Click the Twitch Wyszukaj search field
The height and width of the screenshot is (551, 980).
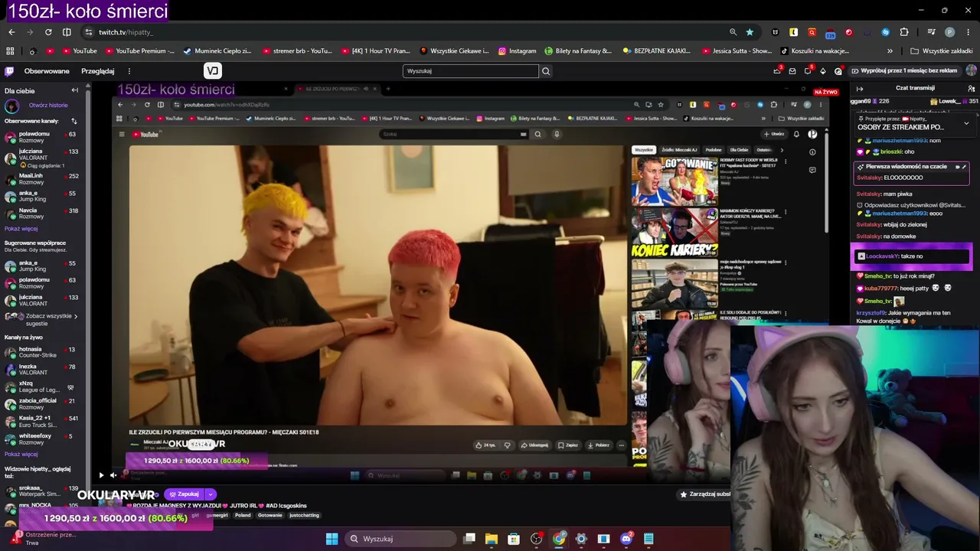pos(471,71)
